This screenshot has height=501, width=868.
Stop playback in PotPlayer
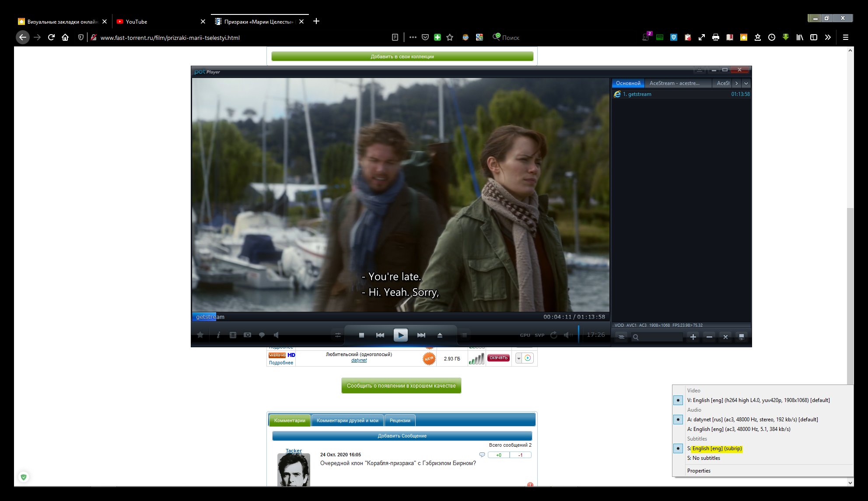tap(361, 335)
